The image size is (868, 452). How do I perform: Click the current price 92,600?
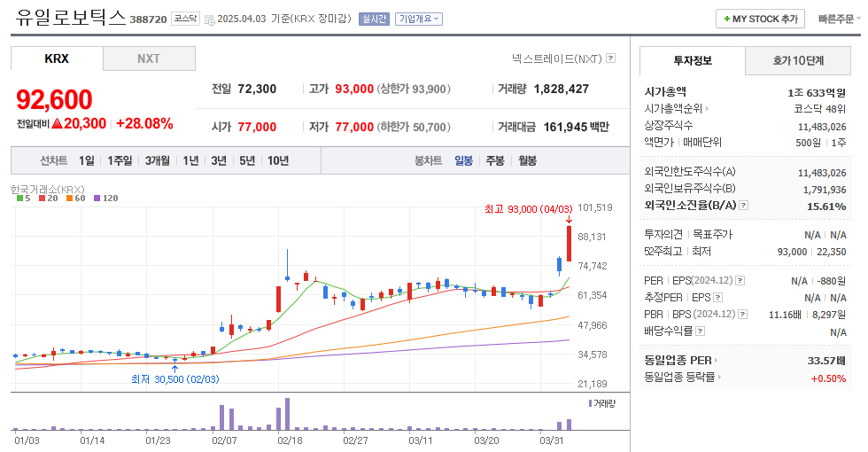coord(54,99)
